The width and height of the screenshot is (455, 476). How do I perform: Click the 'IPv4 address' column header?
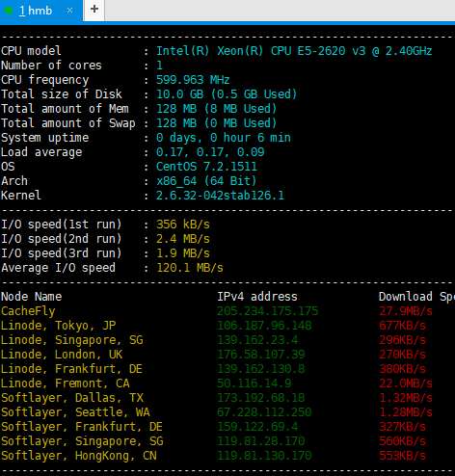coord(257,297)
